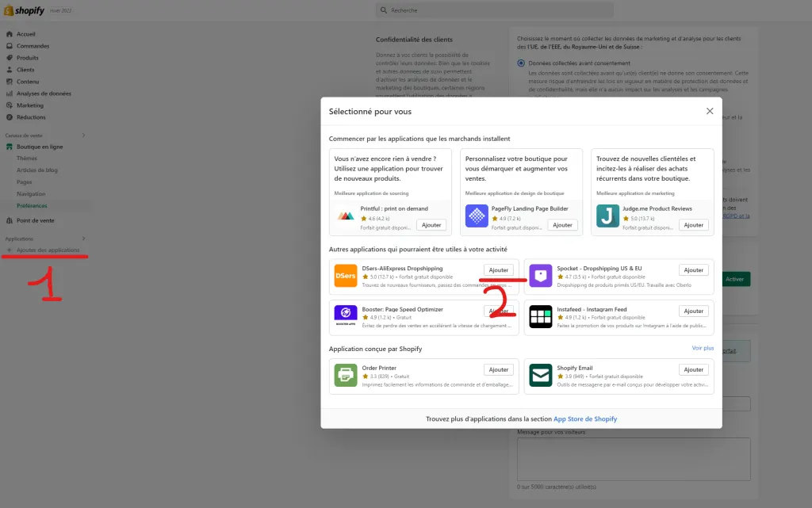The height and width of the screenshot is (508, 812).
Task: Click the Analyses de données chart icon
Action: [9, 94]
